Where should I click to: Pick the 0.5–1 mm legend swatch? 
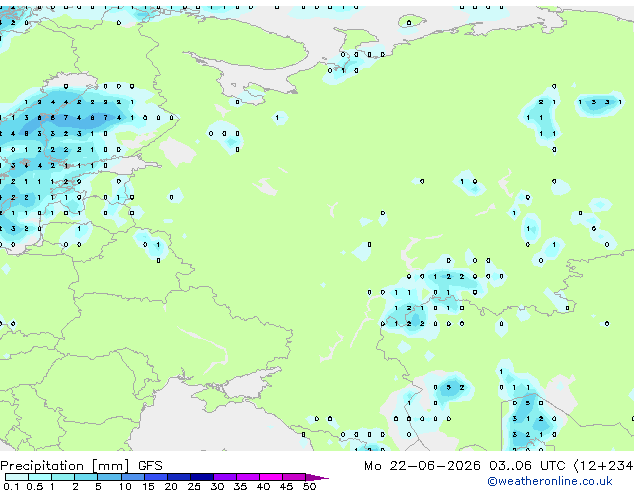pos(40,477)
